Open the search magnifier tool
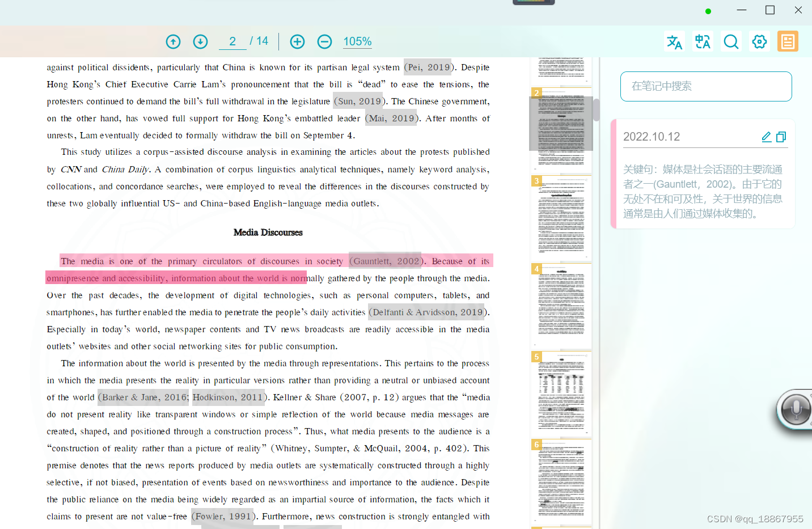 pyautogui.click(x=731, y=41)
